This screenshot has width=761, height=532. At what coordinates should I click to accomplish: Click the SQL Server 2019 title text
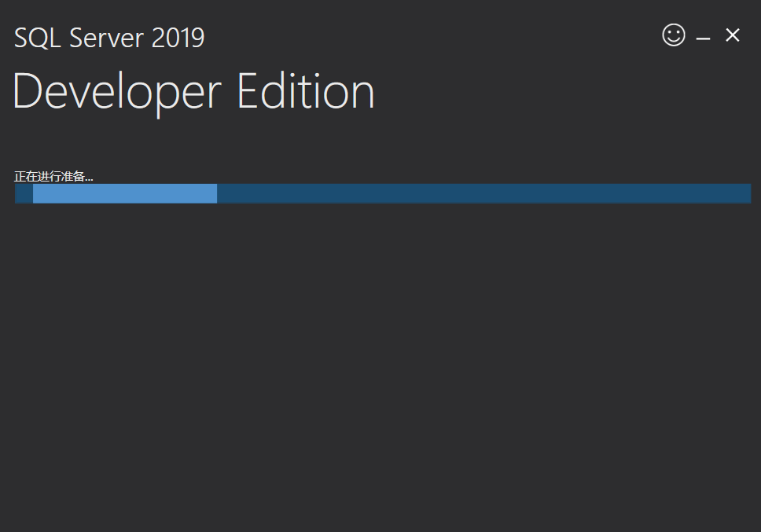click(108, 37)
